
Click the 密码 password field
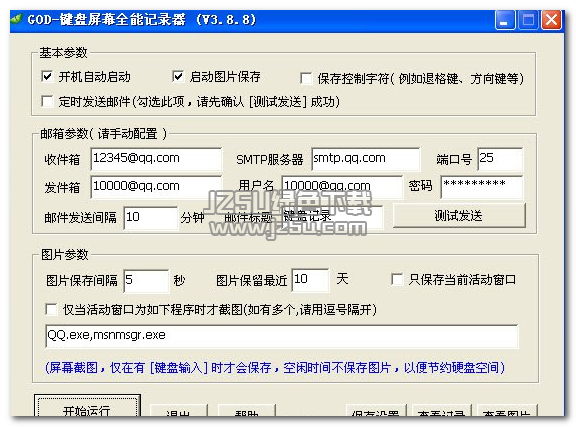[x=482, y=187]
